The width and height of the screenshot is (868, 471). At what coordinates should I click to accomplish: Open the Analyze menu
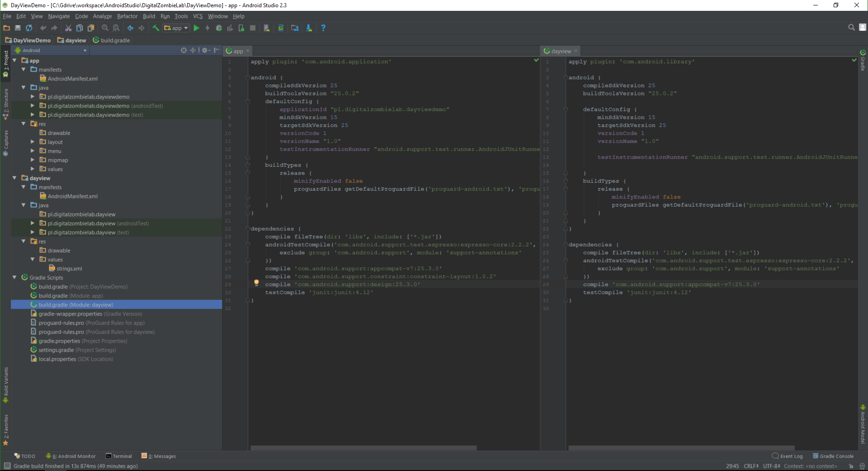point(102,16)
